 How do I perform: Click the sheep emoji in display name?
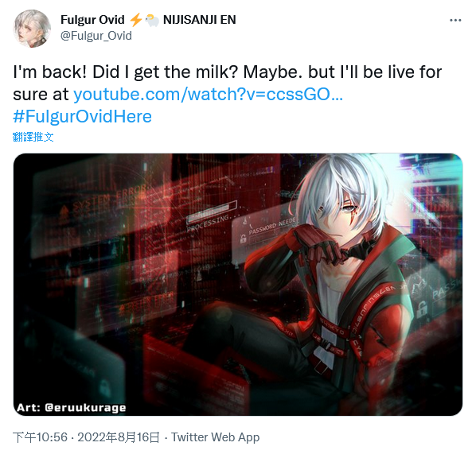[152, 21]
